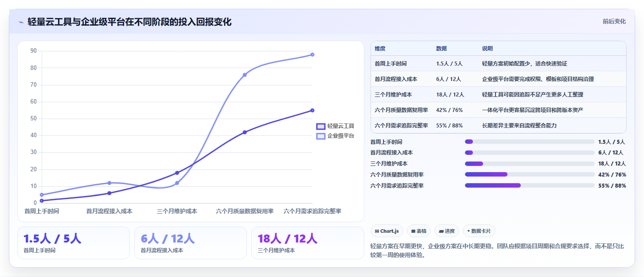
Task: Click the icon in the 数据卡片 tag
Action: [x=468, y=231]
